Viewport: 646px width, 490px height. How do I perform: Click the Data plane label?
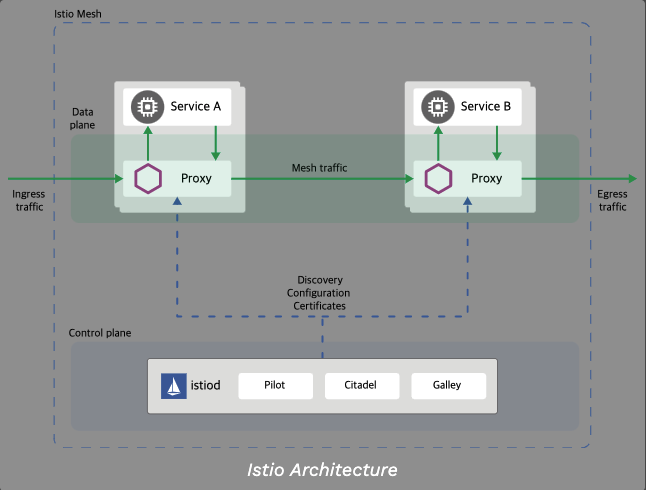[x=82, y=118]
